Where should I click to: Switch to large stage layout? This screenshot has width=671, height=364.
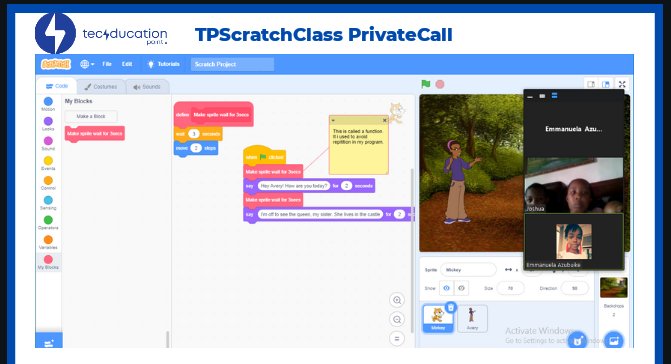(x=606, y=84)
